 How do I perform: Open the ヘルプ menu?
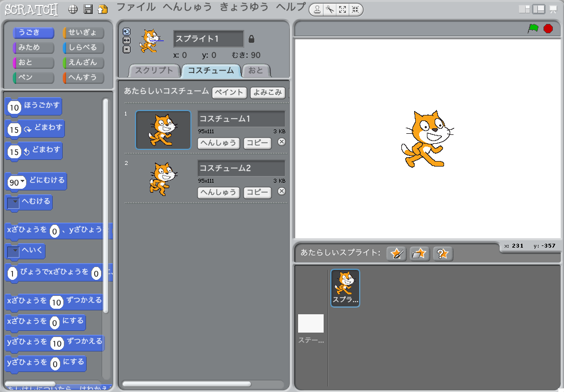click(291, 7)
